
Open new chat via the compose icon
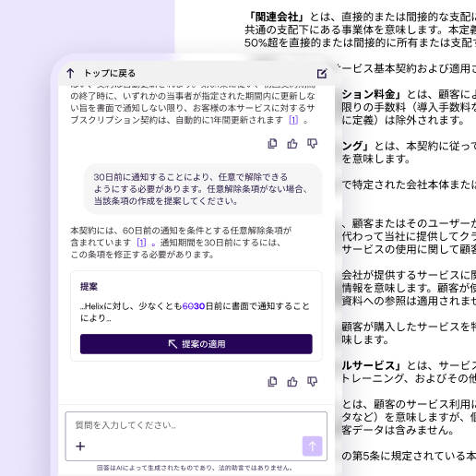pos(322,74)
